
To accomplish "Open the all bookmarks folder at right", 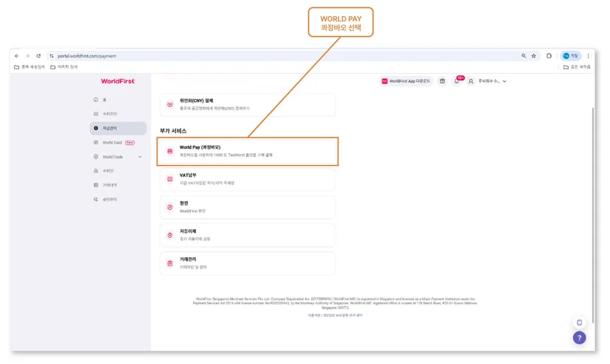I will pyautogui.click(x=577, y=67).
